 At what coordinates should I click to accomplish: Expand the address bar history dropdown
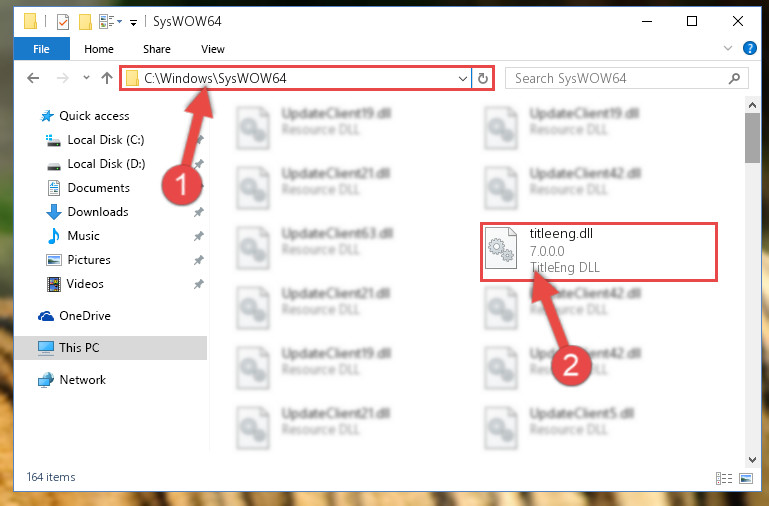coord(462,78)
